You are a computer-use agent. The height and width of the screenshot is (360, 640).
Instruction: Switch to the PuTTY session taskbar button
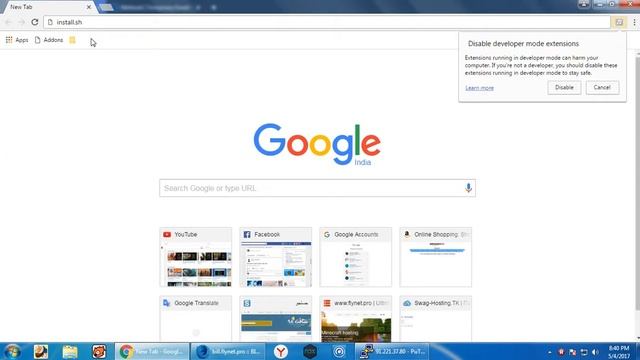(392, 351)
